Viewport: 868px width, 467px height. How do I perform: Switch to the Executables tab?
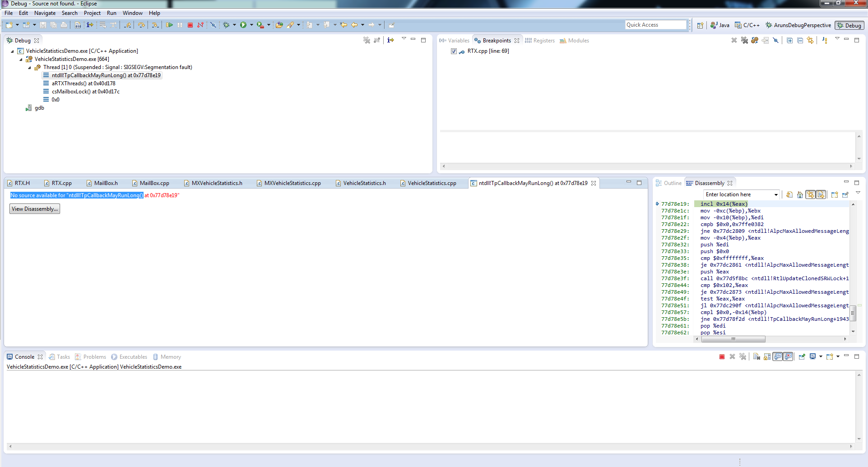click(x=129, y=357)
